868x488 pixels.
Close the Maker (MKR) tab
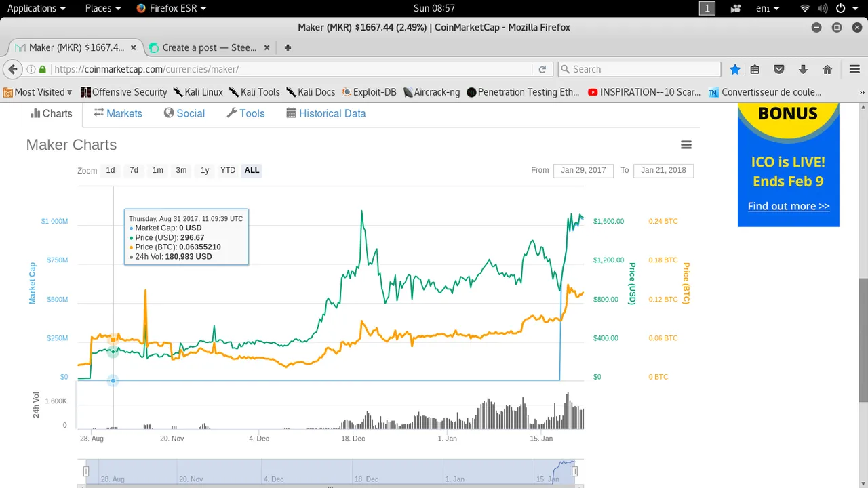click(x=134, y=47)
